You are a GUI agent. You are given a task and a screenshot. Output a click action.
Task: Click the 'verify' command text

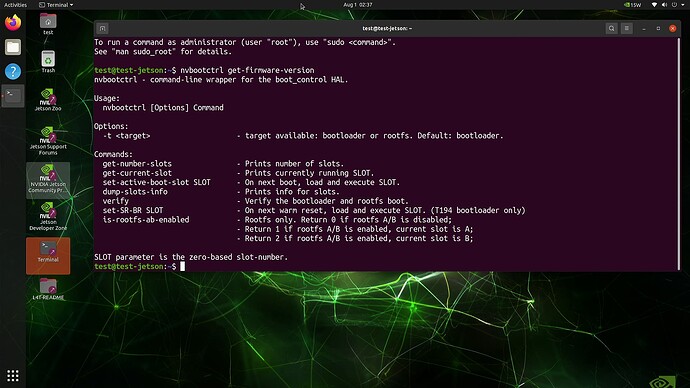pos(115,201)
